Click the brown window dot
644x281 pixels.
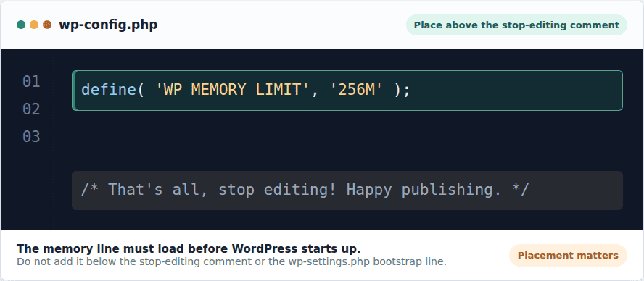(47, 25)
